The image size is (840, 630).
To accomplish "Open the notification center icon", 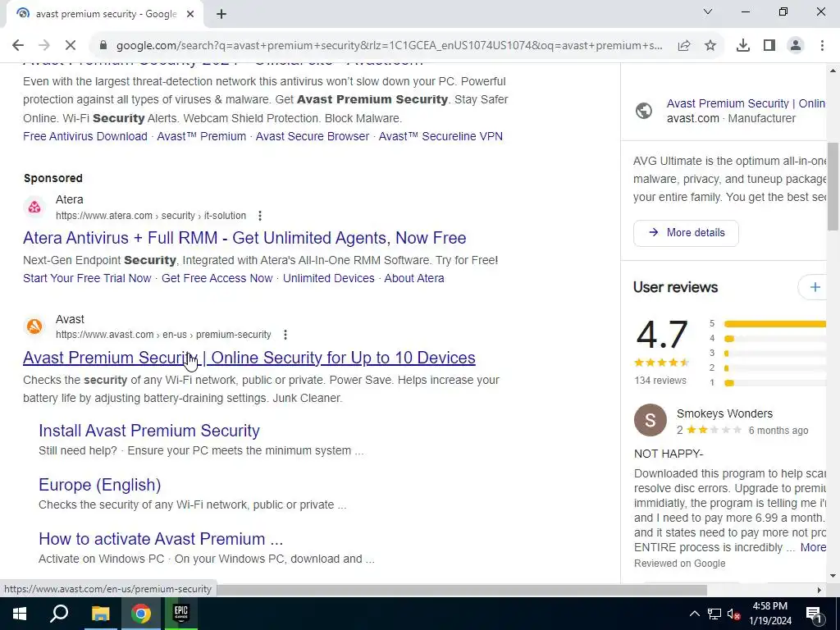I will (x=814, y=614).
